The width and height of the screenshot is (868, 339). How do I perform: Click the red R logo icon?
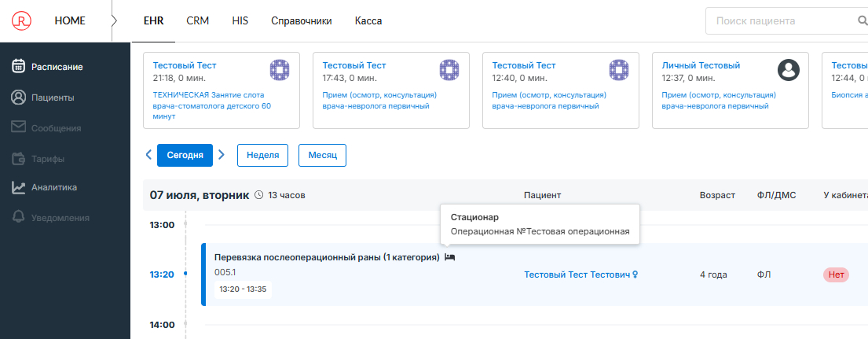tap(21, 21)
